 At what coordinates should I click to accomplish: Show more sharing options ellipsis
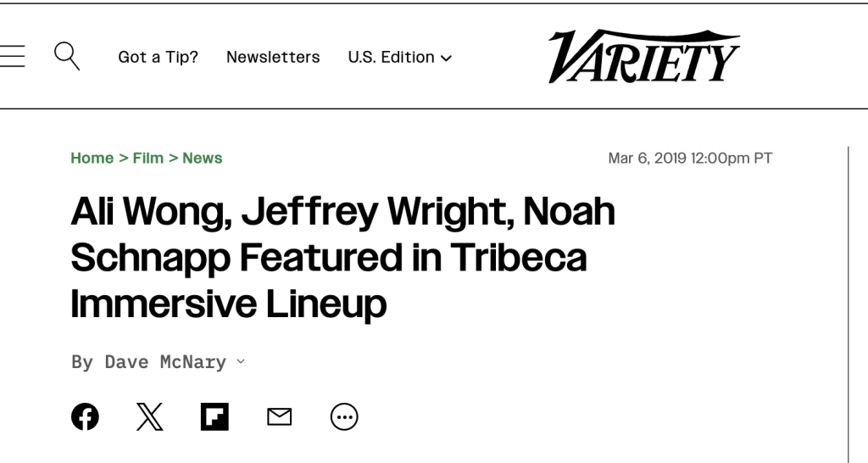click(344, 416)
